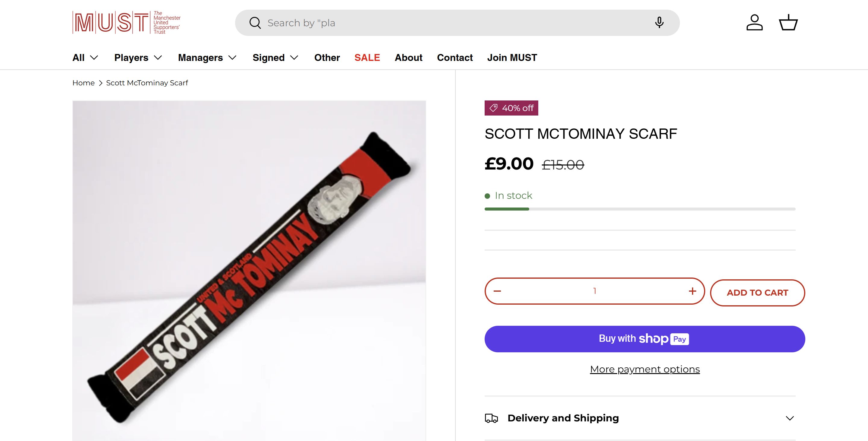868x441 pixels.
Task: Open the Managers dropdown menu
Action: (x=207, y=58)
